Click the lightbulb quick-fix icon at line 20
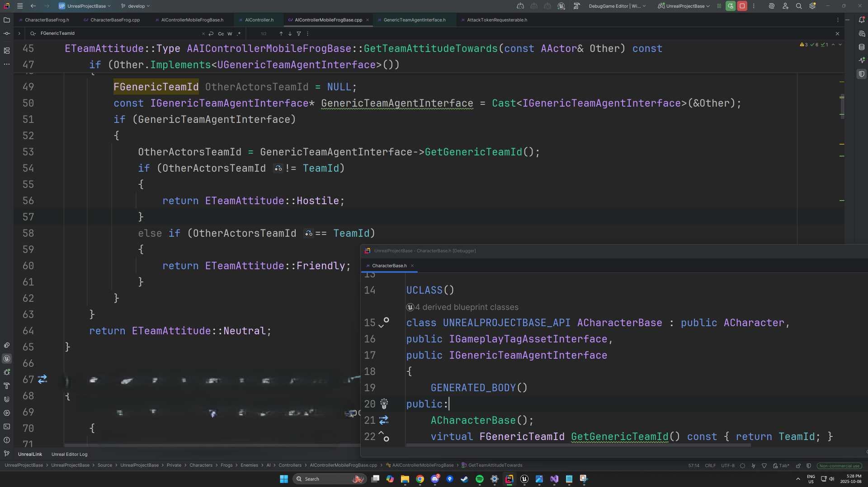 coord(384,403)
